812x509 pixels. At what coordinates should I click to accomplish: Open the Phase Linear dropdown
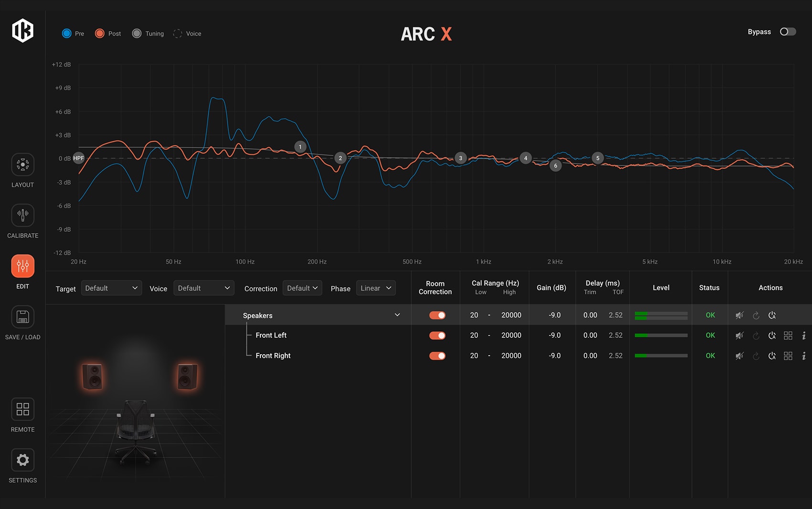coord(375,288)
